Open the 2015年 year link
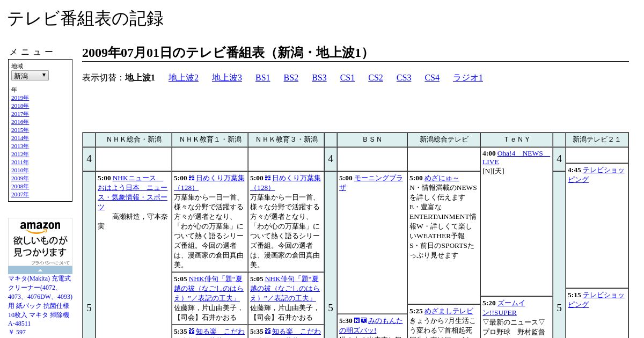The height and width of the screenshot is (338, 644). coord(20,130)
